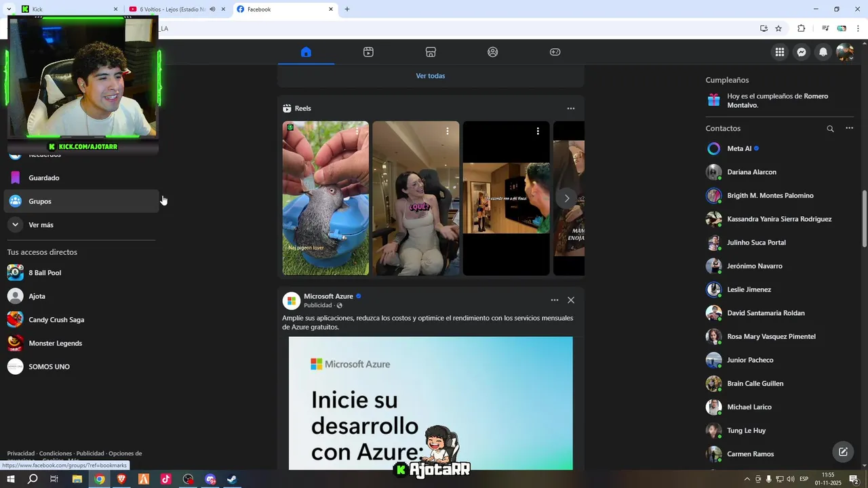Open the Gaming controller icon

[x=555, y=52]
